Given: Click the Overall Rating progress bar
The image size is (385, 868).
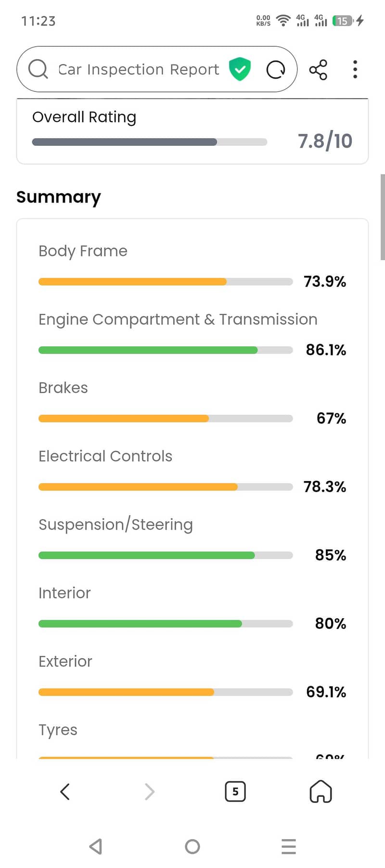Looking at the screenshot, I should pos(149,142).
